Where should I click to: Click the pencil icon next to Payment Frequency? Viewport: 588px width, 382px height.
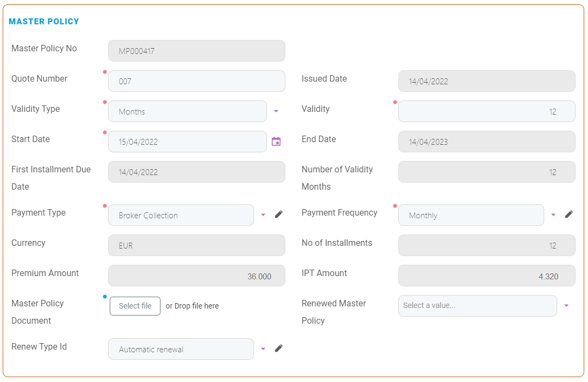[569, 215]
